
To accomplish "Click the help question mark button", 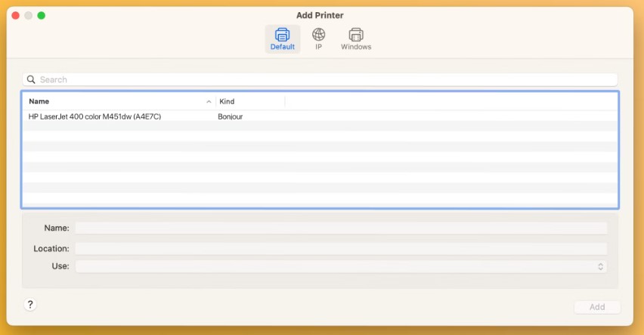I will click(x=30, y=305).
